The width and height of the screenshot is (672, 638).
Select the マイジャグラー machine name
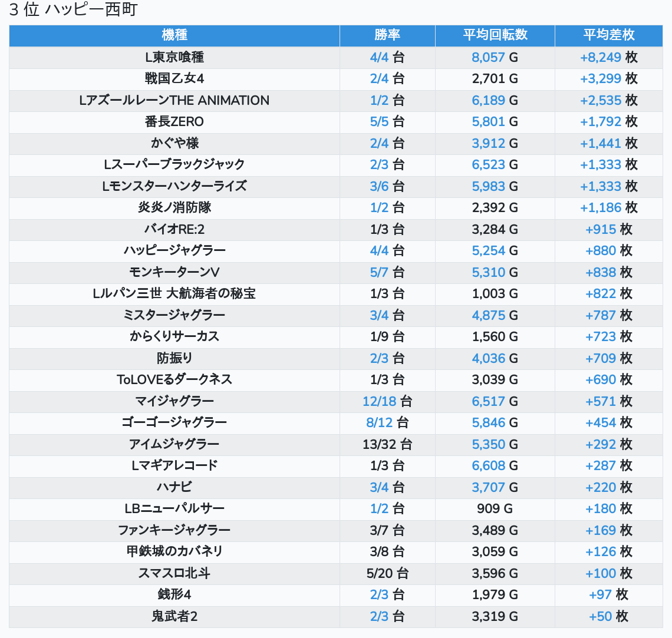click(174, 401)
